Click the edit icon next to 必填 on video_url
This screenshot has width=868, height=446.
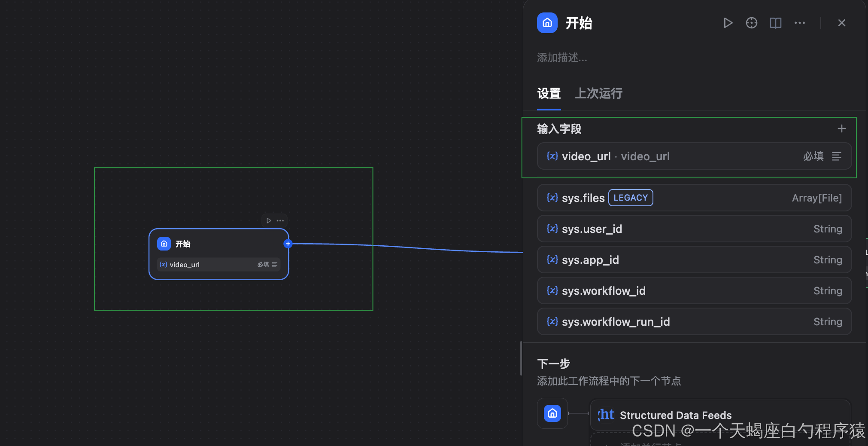click(836, 156)
